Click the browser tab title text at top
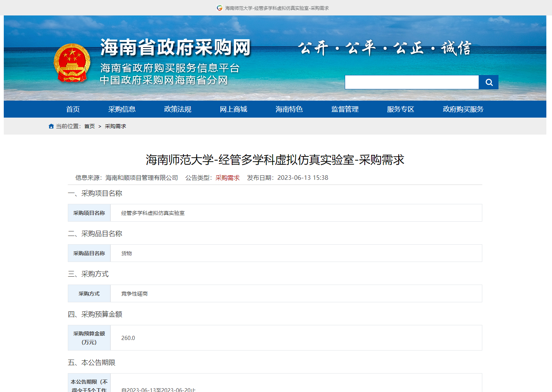The height and width of the screenshot is (392, 552). 277,8
